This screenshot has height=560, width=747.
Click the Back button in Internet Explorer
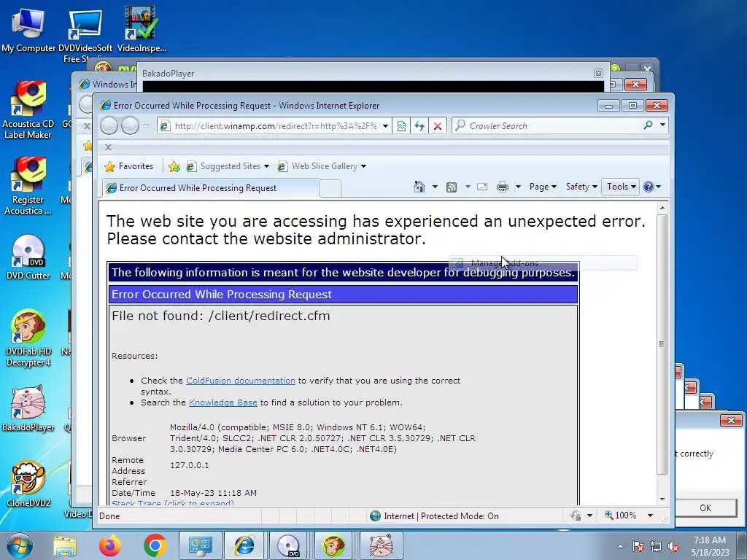(109, 125)
